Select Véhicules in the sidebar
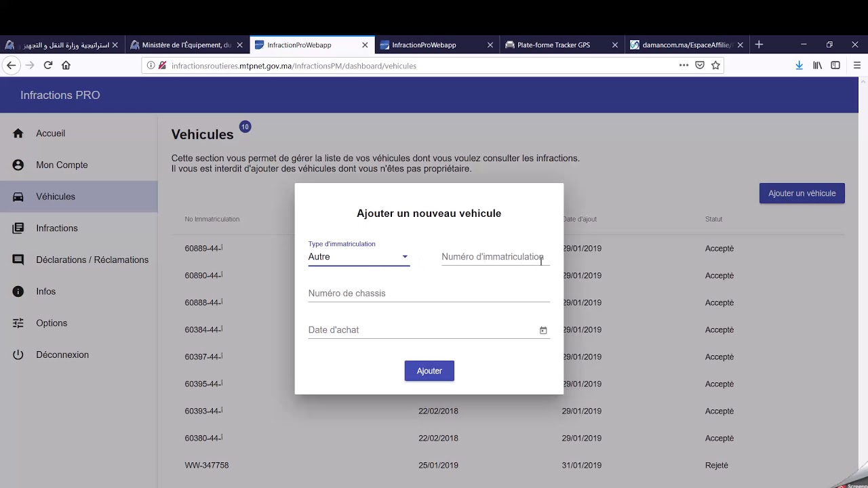This screenshot has width=868, height=488. point(79,197)
